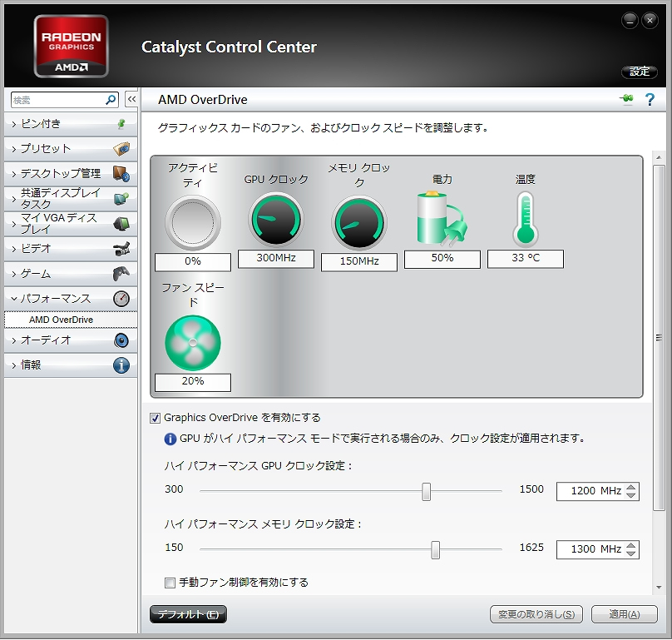Click the vertical scrollbar thumb
Image resolution: width=672 pixels, height=640 pixels.
click(659, 338)
